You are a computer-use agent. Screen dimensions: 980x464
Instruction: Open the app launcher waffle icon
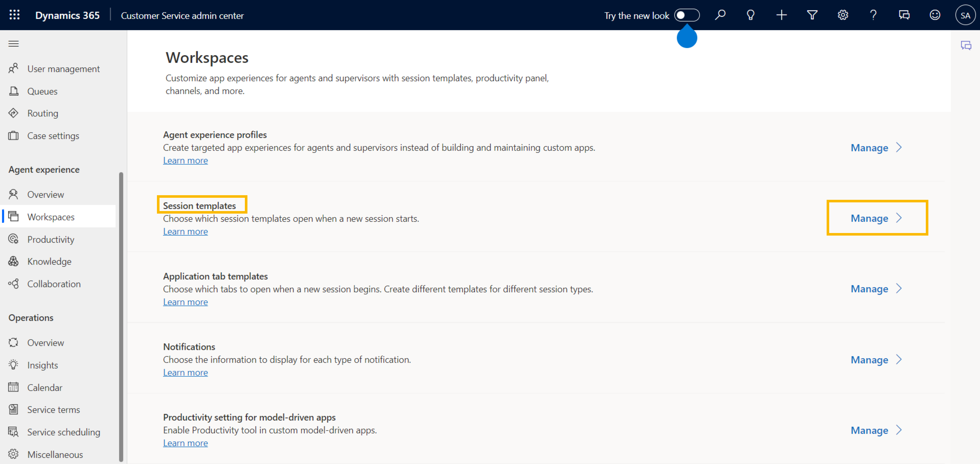click(x=15, y=15)
